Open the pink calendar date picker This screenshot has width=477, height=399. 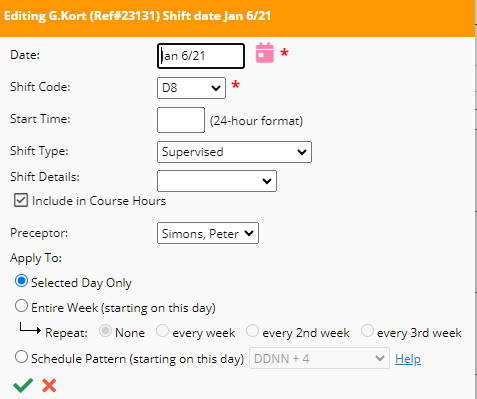[x=265, y=53]
